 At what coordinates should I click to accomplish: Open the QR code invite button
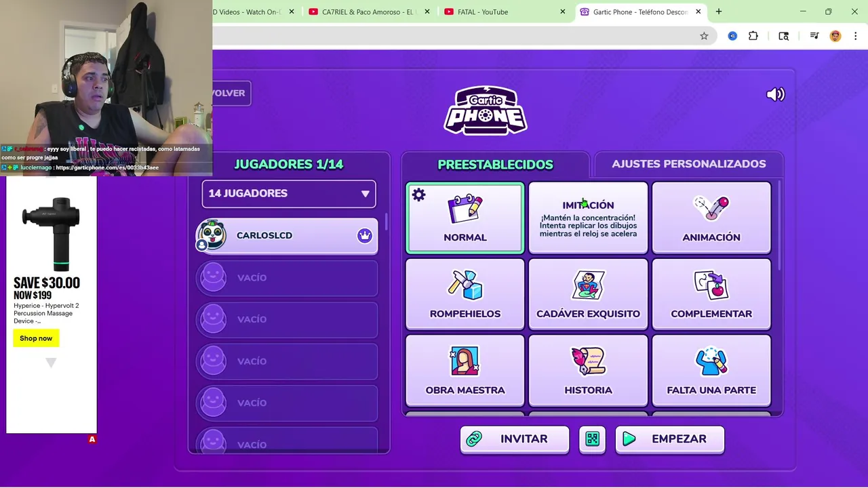click(x=592, y=439)
